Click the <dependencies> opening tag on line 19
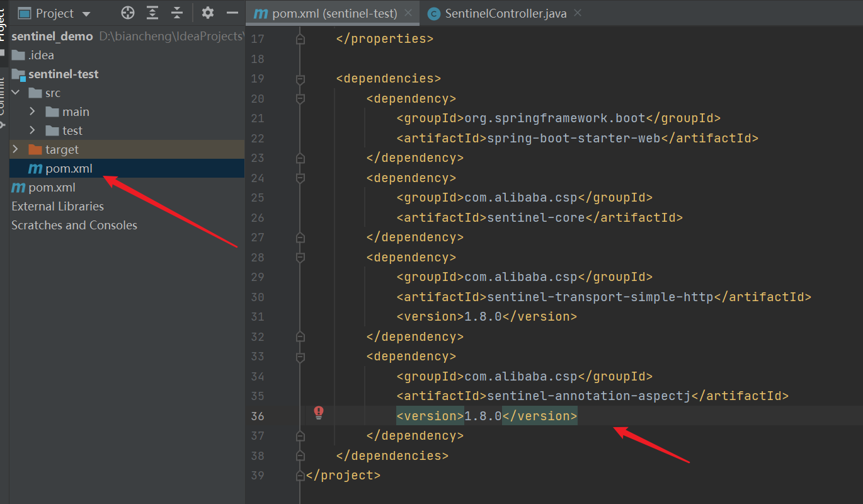Screen dimensions: 863x504 [389, 79]
